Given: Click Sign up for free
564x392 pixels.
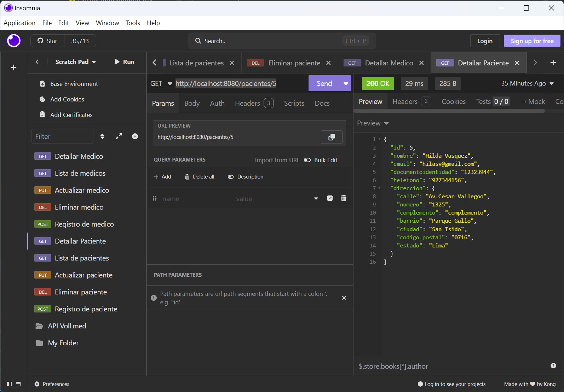Looking at the screenshot, I should [x=532, y=41].
